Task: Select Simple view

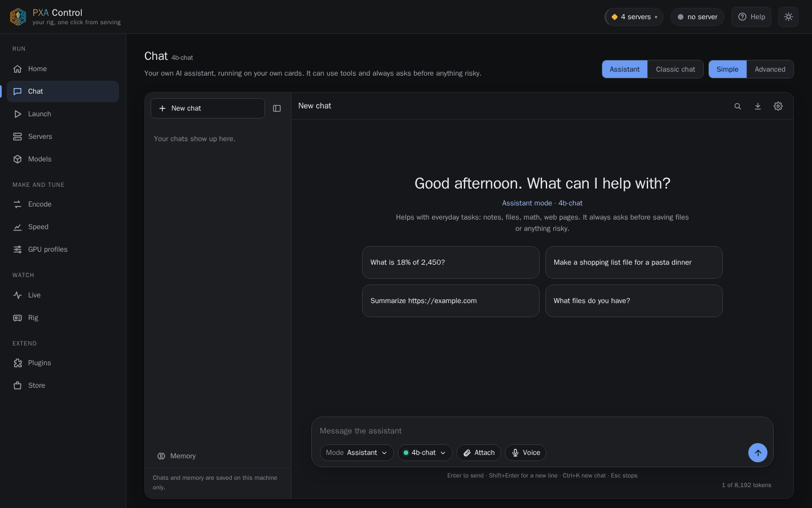Action: [x=727, y=69]
